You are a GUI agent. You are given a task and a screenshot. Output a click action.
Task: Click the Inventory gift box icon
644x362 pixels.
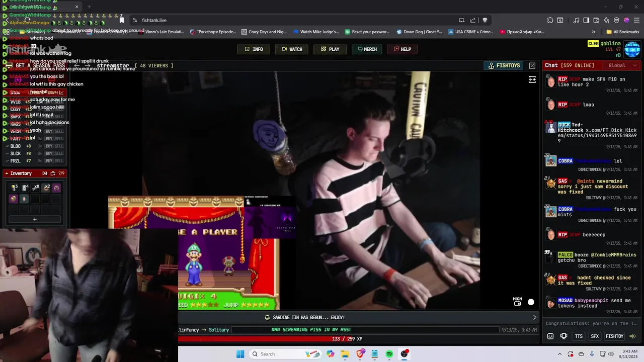pos(53,173)
